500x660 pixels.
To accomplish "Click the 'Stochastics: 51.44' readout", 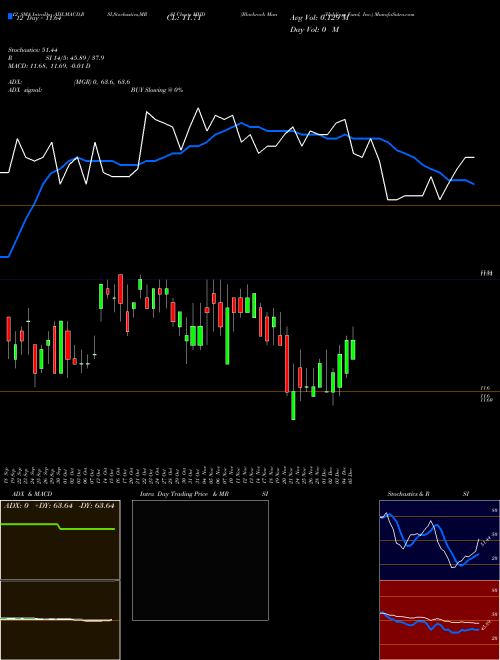I will 32,50.
